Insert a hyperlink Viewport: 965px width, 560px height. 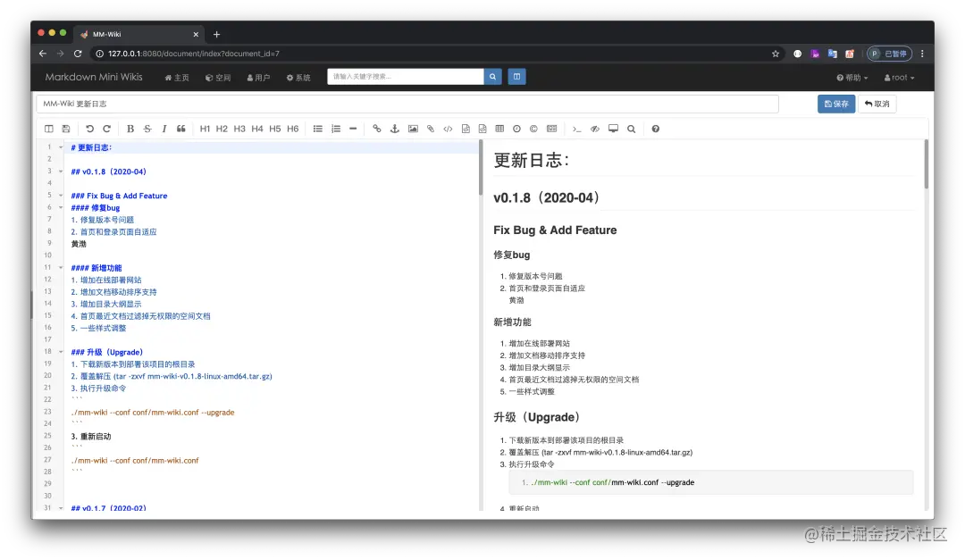tap(377, 129)
